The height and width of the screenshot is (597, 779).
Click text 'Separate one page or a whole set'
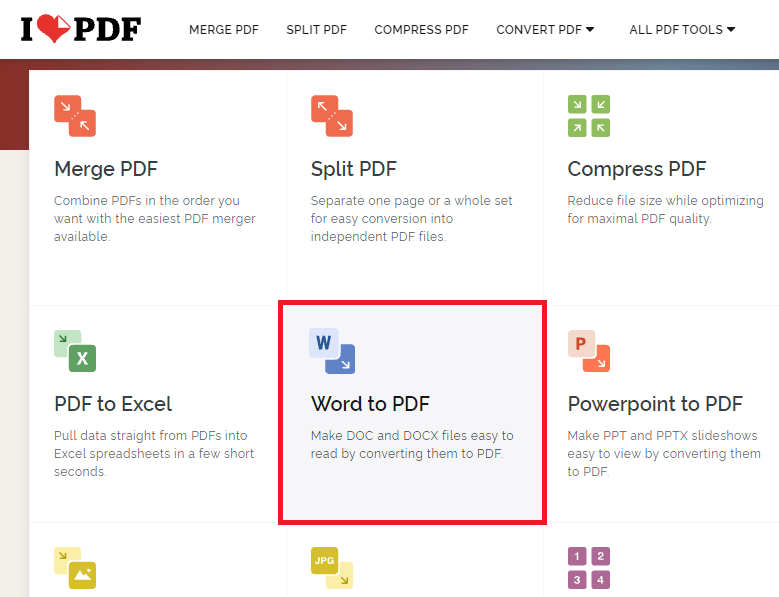click(411, 201)
